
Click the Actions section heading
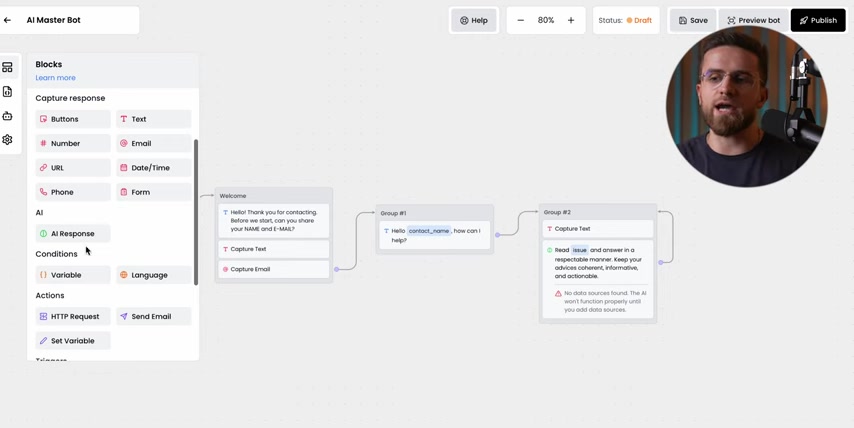tap(50, 295)
